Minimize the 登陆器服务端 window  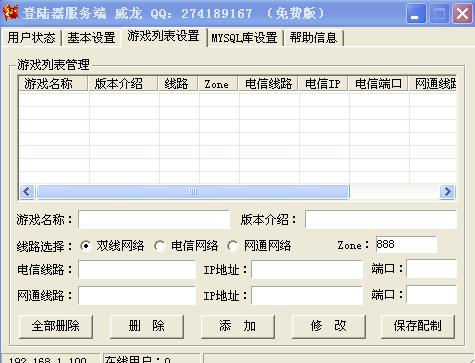(416, 13)
